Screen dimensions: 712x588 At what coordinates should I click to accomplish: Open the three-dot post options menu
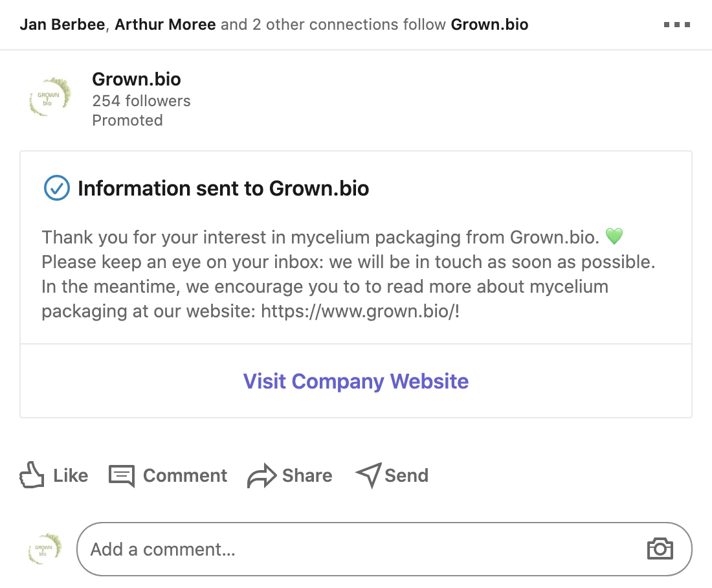(x=676, y=25)
